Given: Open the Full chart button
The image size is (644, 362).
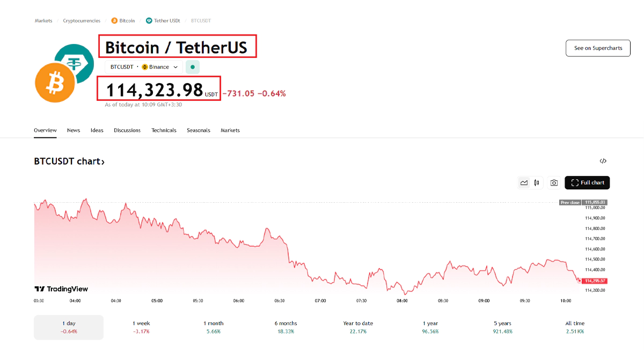Looking at the screenshot, I should (x=587, y=183).
